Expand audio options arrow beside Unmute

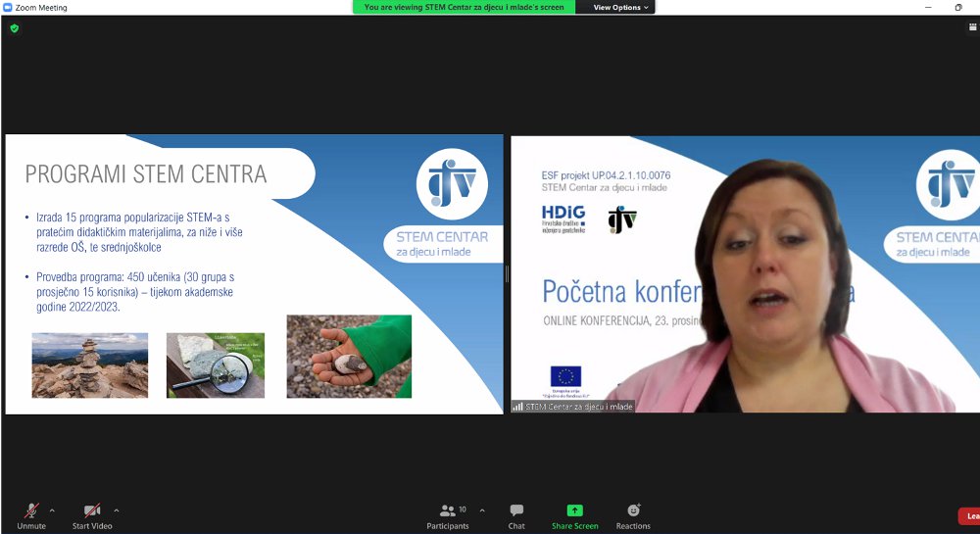(52, 510)
